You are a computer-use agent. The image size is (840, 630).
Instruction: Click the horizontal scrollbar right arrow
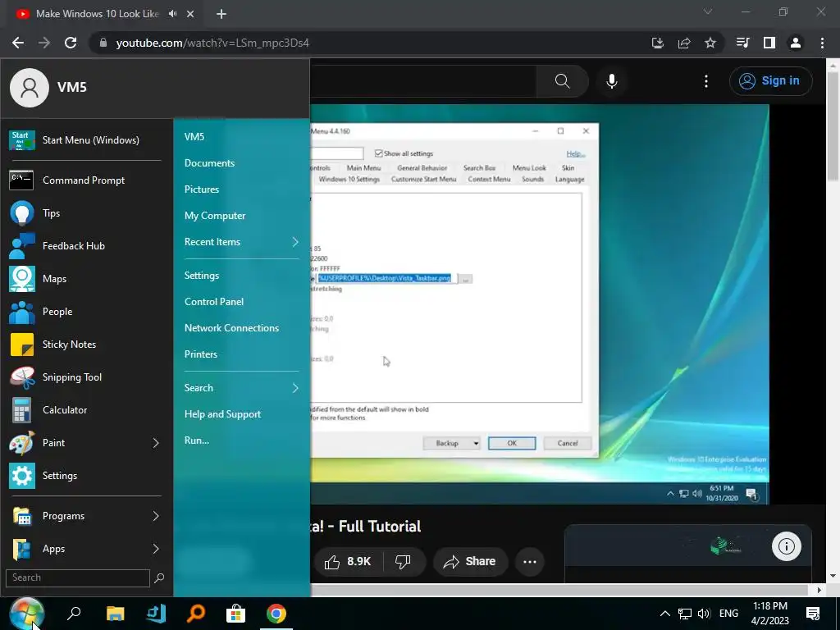(819, 590)
